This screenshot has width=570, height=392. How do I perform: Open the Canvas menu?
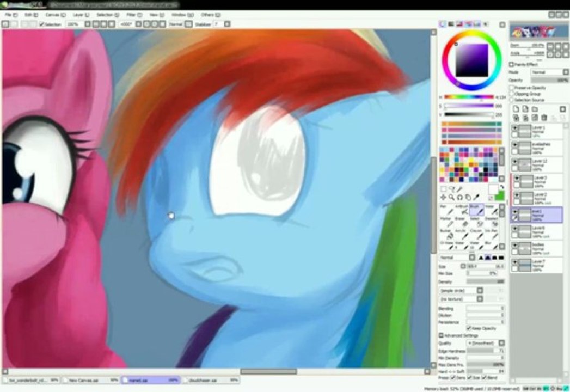[55, 15]
